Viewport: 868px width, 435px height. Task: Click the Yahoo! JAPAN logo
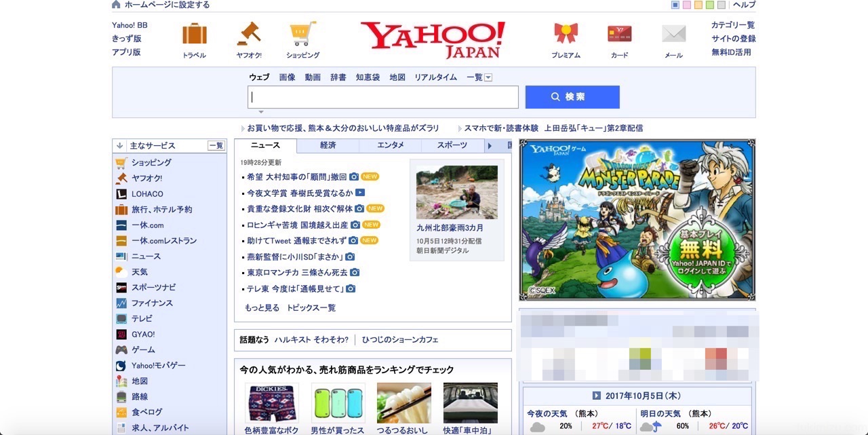coord(433,39)
